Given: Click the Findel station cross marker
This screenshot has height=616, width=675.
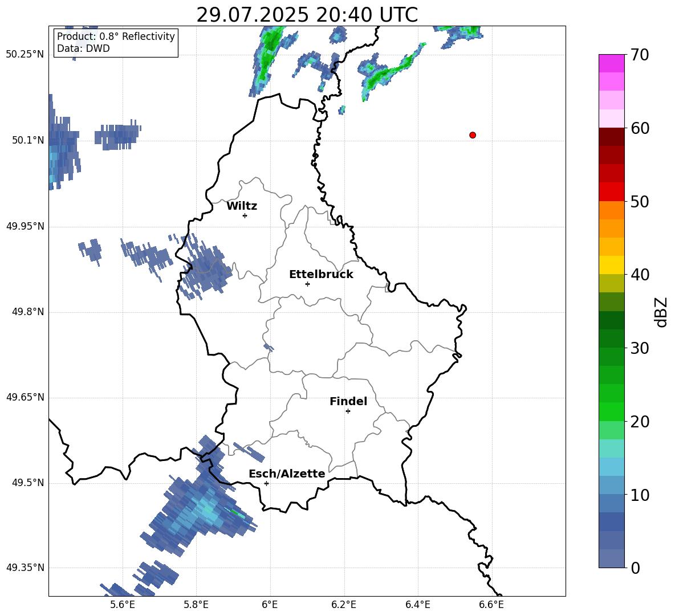Looking at the screenshot, I should pyautogui.click(x=348, y=411).
